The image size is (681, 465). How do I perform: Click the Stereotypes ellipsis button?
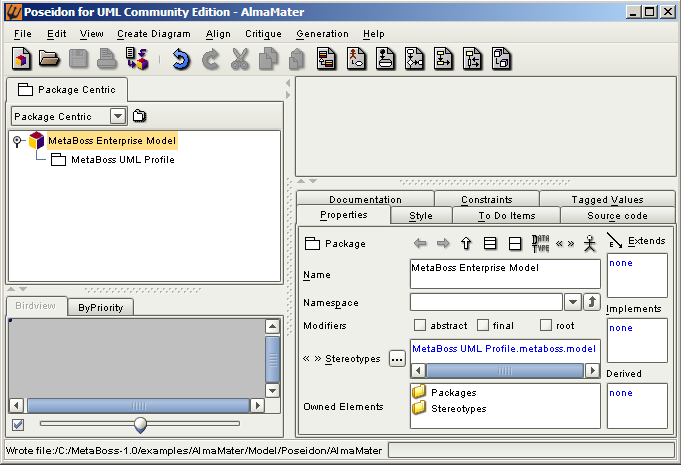397,359
